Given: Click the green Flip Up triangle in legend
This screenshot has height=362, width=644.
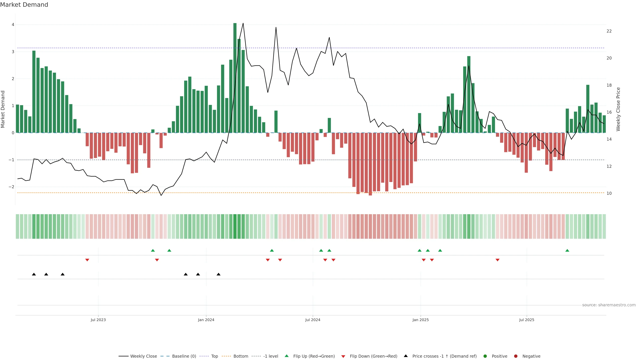Looking at the screenshot, I should click(x=286, y=356).
